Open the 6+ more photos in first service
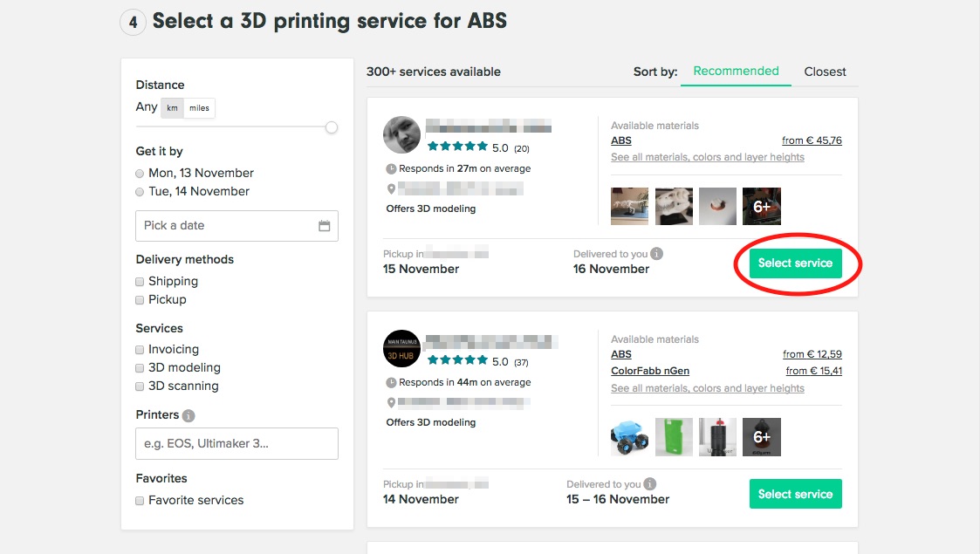The image size is (980, 554). [x=761, y=206]
